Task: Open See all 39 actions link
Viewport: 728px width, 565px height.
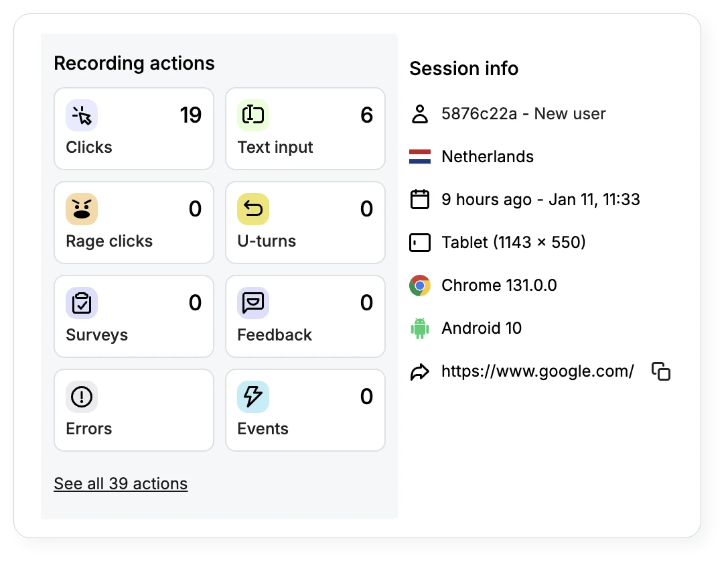Action: point(121,484)
